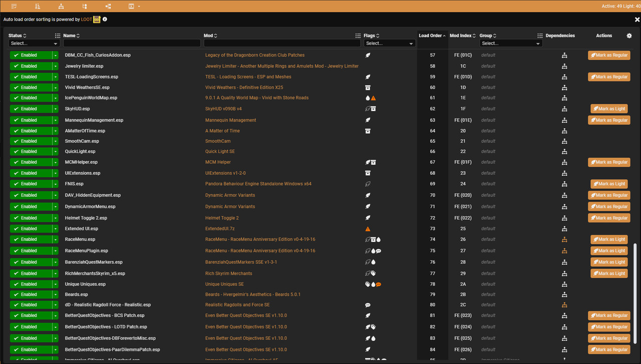Sort by the Load Order column header
The width and height of the screenshot is (641, 364).
[x=433, y=36]
